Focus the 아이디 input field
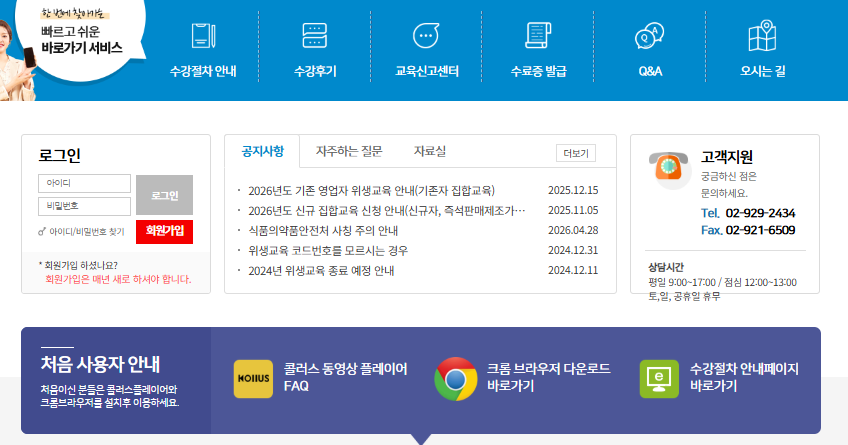Image resolution: width=848 pixels, height=445 pixels. [x=84, y=183]
